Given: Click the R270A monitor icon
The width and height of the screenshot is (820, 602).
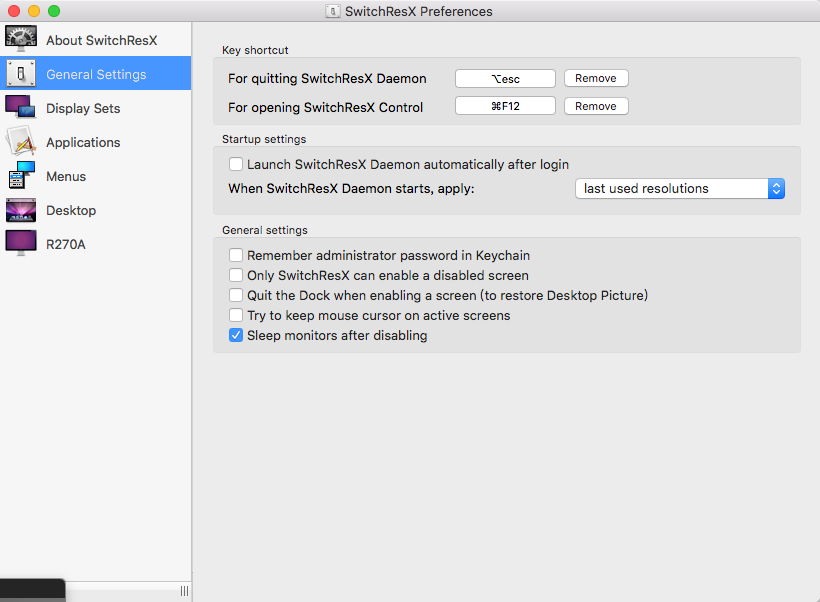Looking at the screenshot, I should [21, 243].
